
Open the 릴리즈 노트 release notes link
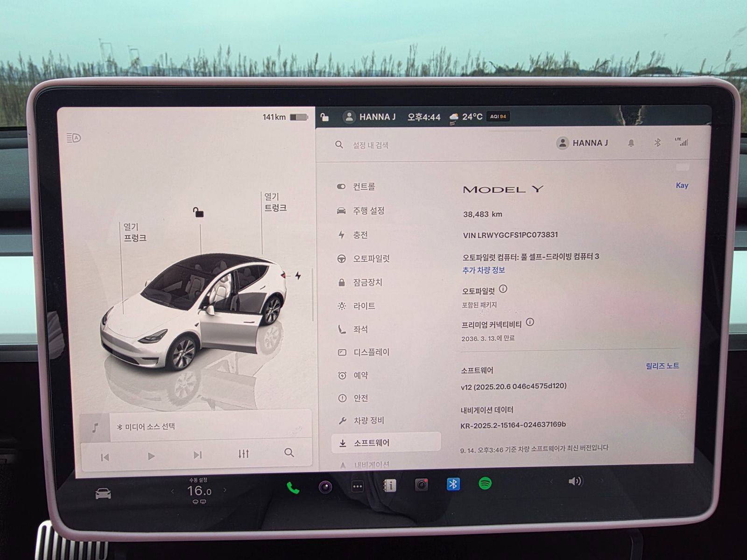point(662,366)
